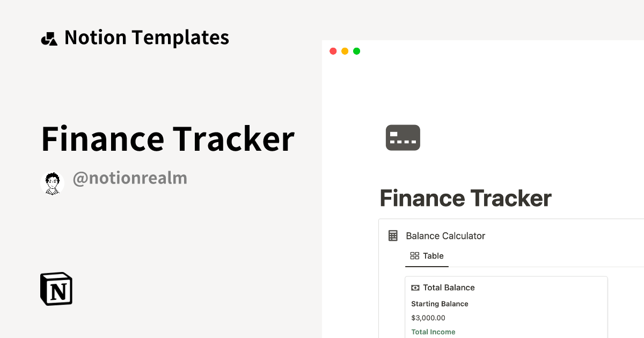This screenshot has width=644, height=338.
Task: Open the Balance Calculator database title
Action: (x=445, y=236)
